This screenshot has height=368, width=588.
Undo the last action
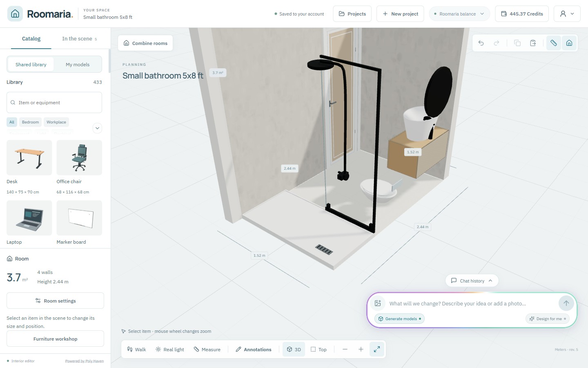click(481, 43)
